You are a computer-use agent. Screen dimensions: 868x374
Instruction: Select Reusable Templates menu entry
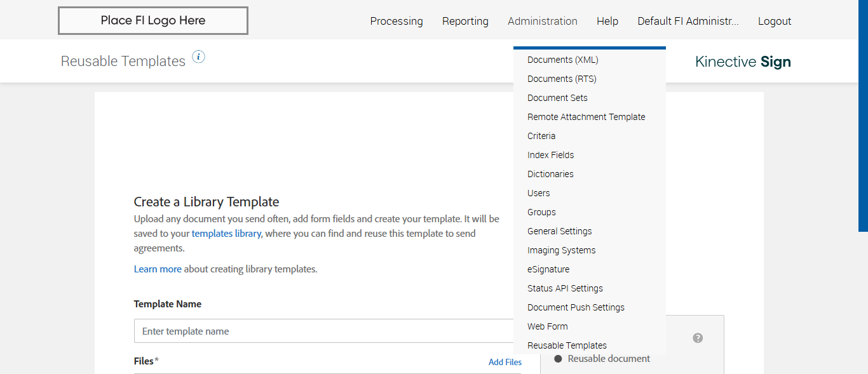(x=567, y=345)
